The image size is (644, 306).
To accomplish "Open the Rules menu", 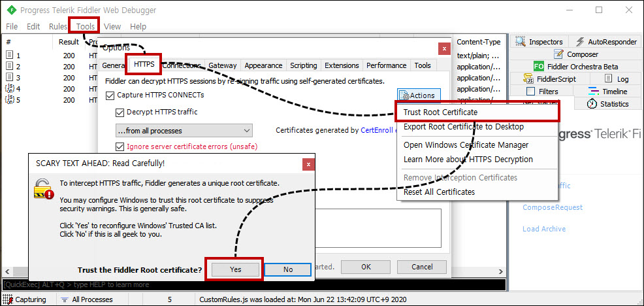I will tap(58, 26).
